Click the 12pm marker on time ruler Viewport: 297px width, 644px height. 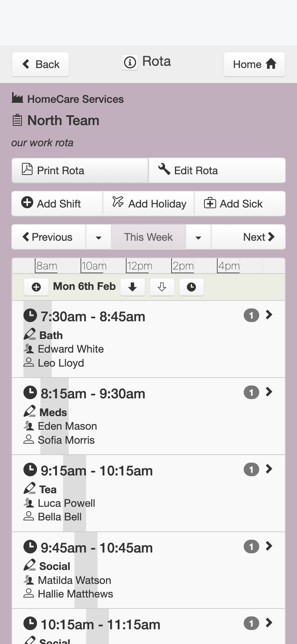139,266
